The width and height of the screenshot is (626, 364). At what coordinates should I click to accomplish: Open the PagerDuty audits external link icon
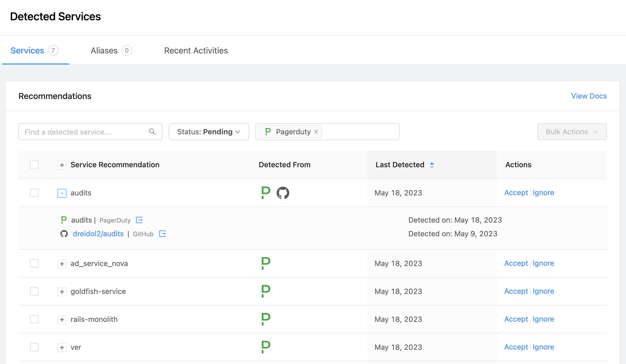pyautogui.click(x=139, y=220)
